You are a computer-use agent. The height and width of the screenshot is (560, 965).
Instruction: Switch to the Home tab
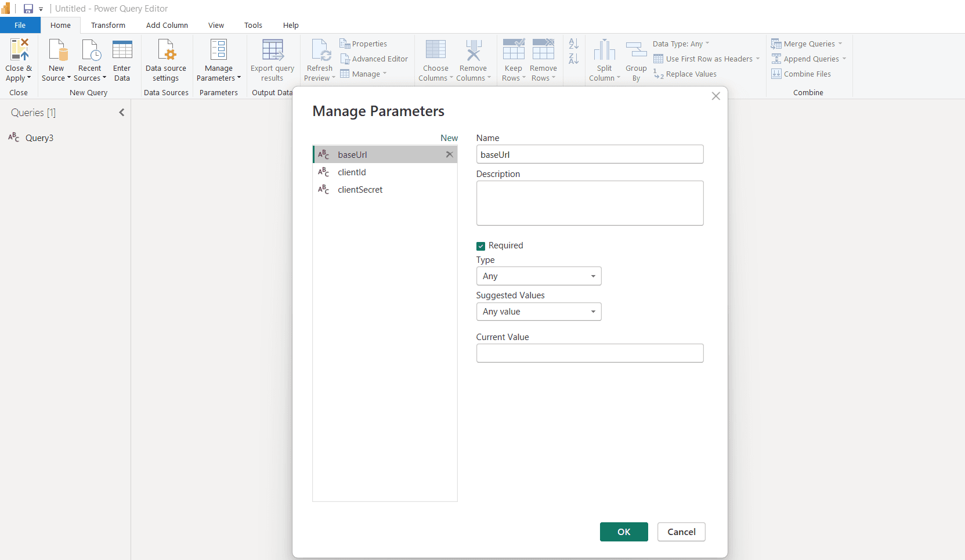pyautogui.click(x=60, y=25)
